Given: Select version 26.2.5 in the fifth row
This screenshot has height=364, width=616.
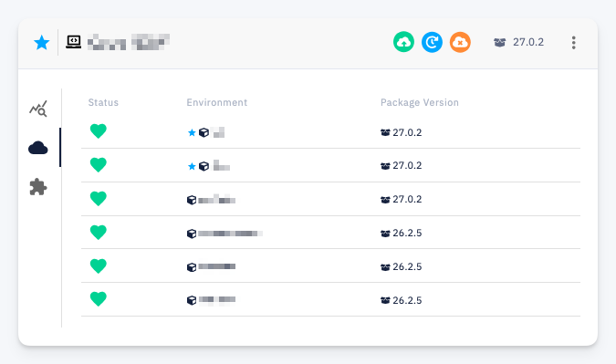Looking at the screenshot, I should coord(407,266).
